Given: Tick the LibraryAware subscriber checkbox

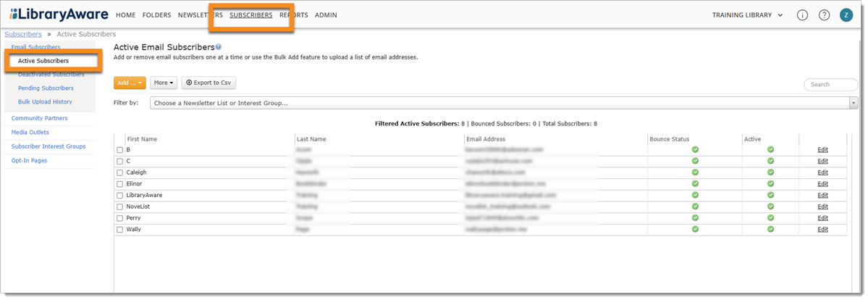Looking at the screenshot, I should [x=119, y=196].
